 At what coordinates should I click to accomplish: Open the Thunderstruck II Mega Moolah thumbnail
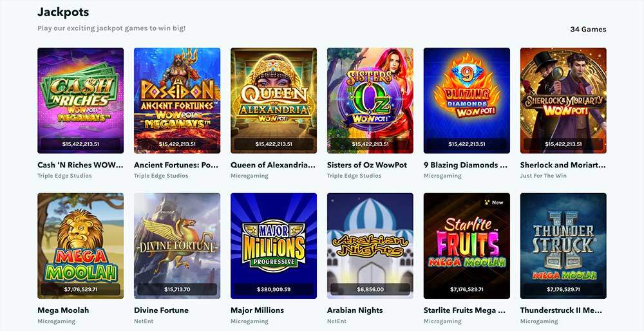pos(563,245)
